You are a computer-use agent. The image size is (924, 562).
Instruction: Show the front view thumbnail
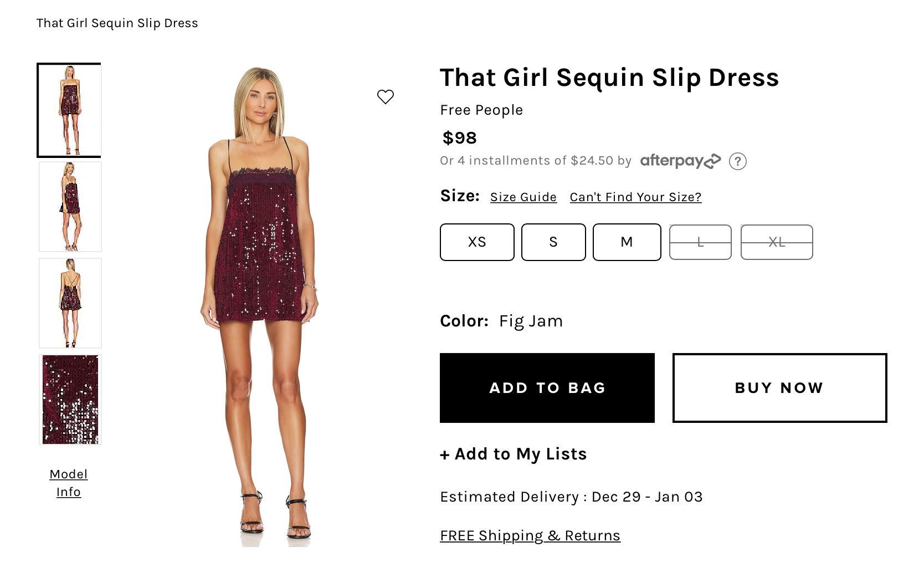click(x=69, y=110)
